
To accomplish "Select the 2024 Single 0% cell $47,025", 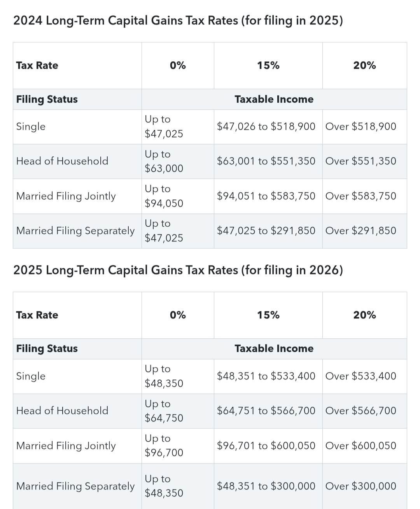I will [178, 127].
